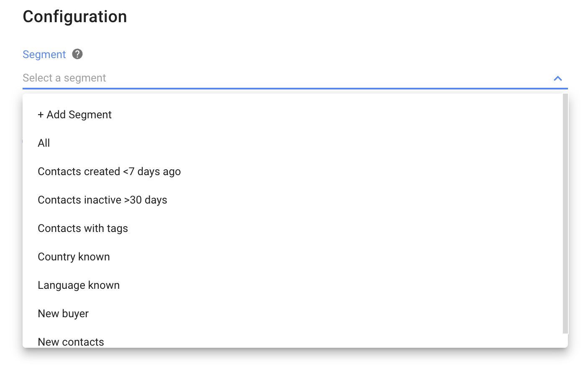Click the Configuration heading

(75, 17)
